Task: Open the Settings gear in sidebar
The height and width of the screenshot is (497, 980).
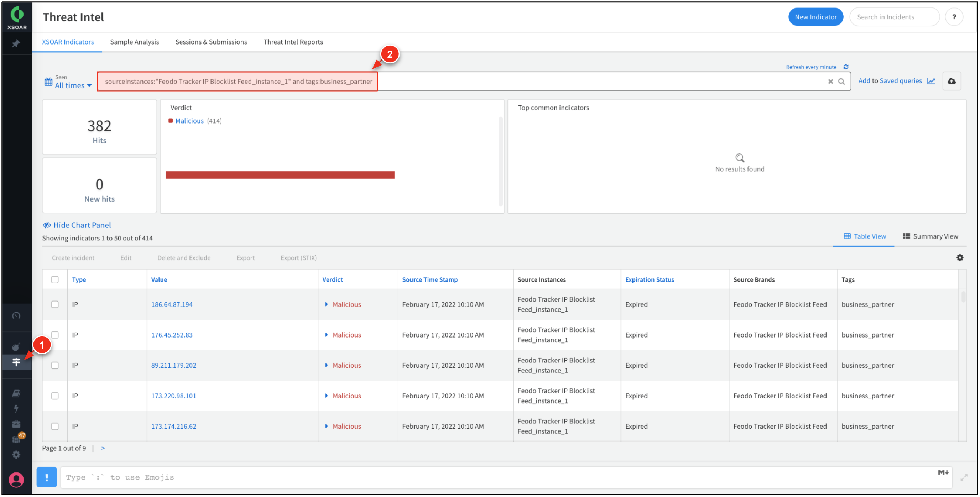Action: point(16,455)
